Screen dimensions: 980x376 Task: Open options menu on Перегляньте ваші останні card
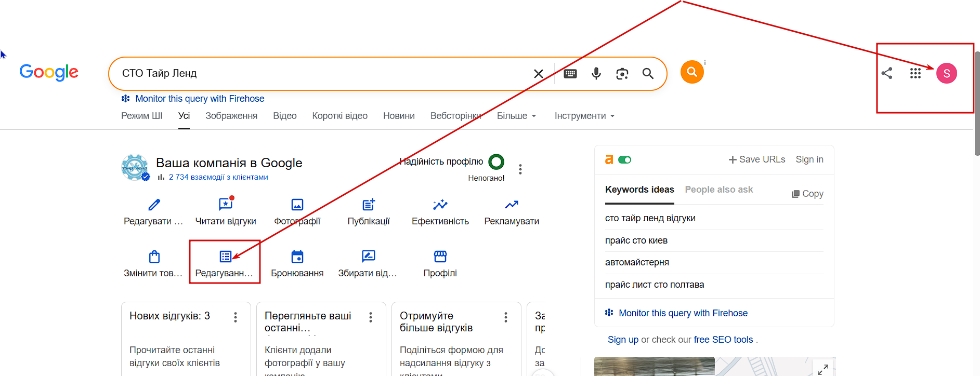[x=371, y=317]
